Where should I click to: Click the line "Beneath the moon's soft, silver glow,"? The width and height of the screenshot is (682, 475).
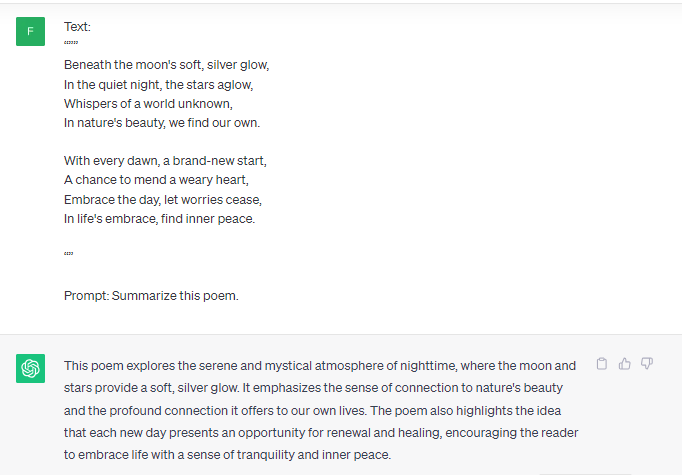(167, 65)
